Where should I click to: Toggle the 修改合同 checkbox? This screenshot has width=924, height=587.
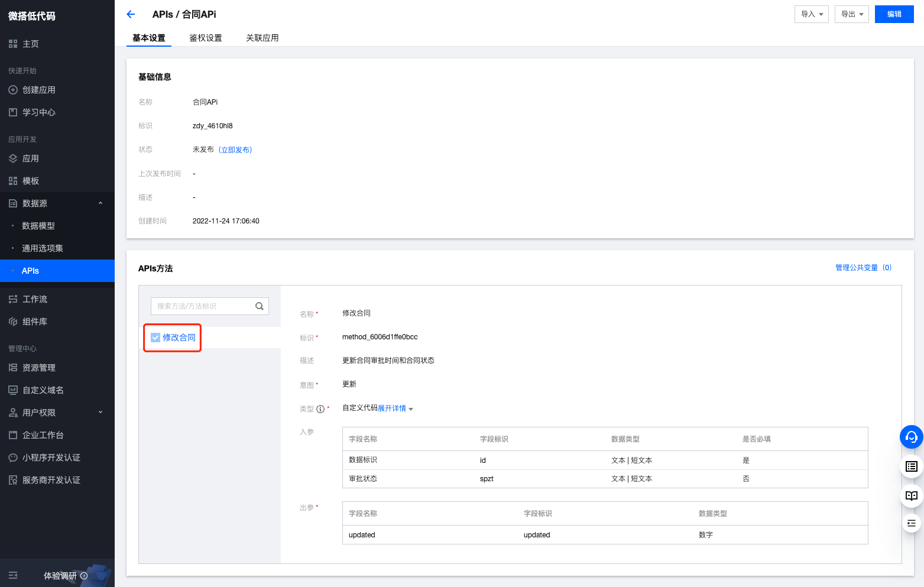pyautogui.click(x=155, y=338)
